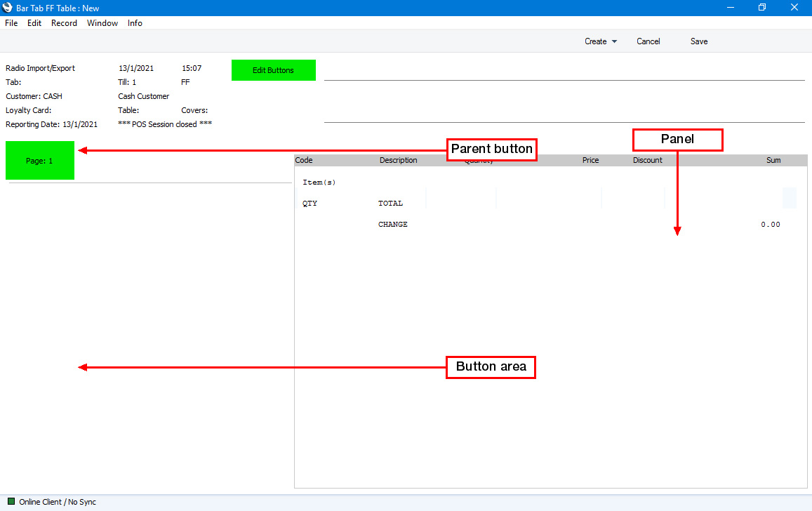Click the Customer: CASH field
The height and width of the screenshot is (511, 812).
(x=34, y=96)
